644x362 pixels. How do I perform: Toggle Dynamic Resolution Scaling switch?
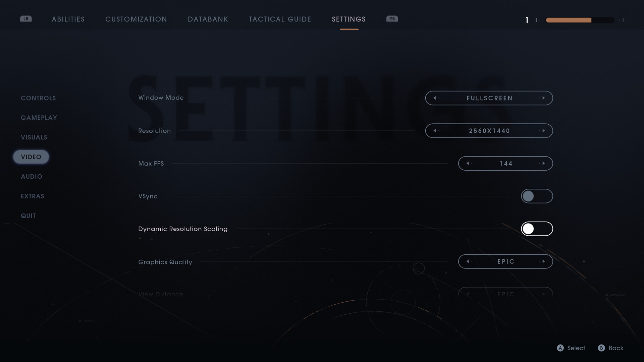537,229
